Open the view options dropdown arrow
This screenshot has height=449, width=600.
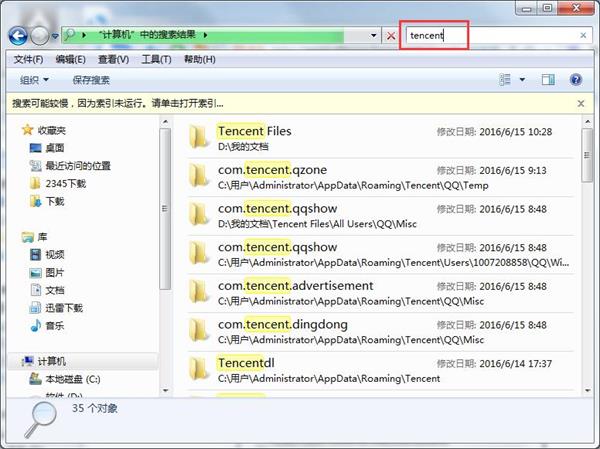(522, 80)
